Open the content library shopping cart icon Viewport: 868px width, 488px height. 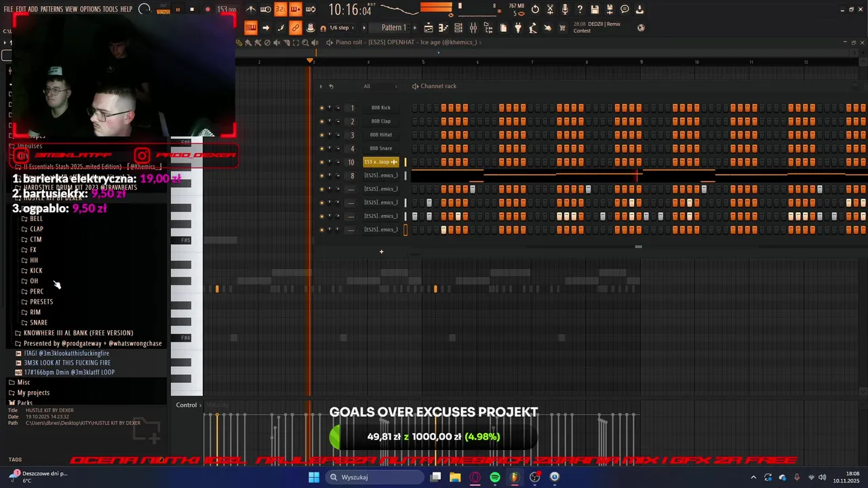pyautogui.click(x=562, y=28)
